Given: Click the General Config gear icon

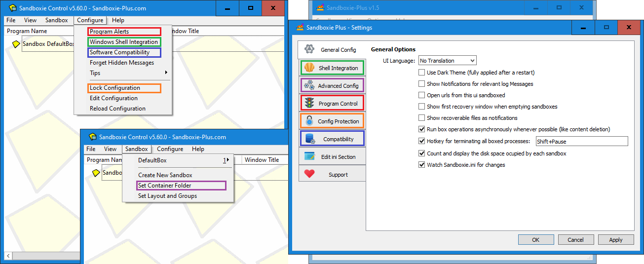Looking at the screenshot, I should (309, 49).
